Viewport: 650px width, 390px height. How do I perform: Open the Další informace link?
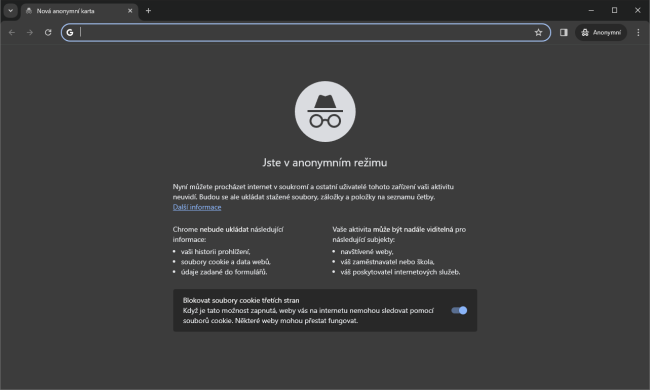197,207
